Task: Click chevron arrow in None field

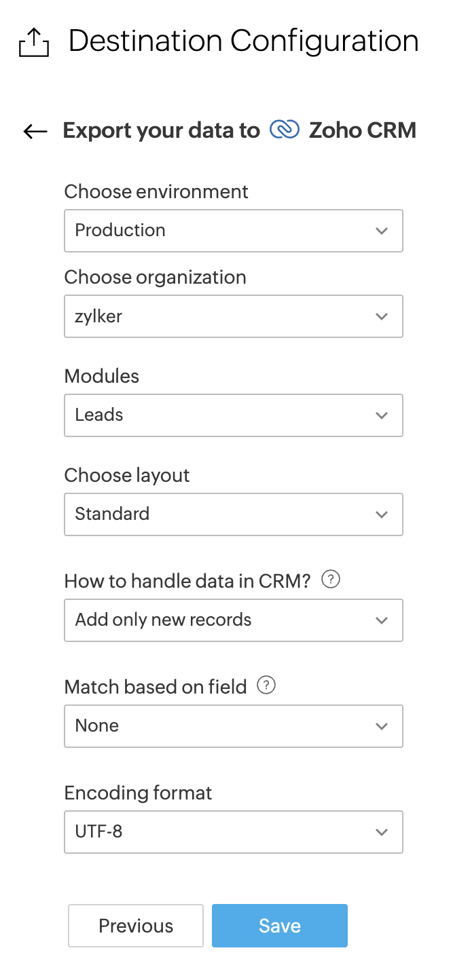Action: point(382,727)
